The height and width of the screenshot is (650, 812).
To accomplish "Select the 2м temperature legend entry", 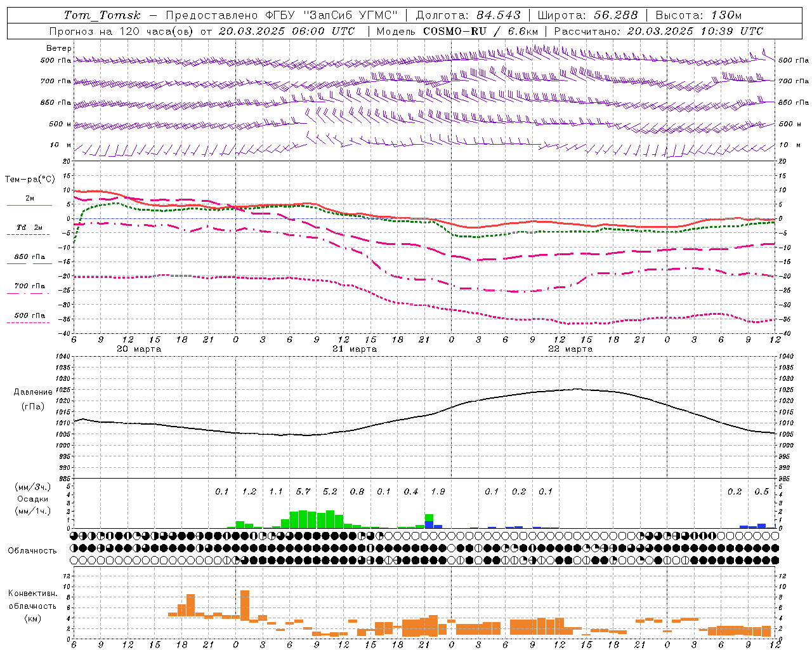I will 30,199.
